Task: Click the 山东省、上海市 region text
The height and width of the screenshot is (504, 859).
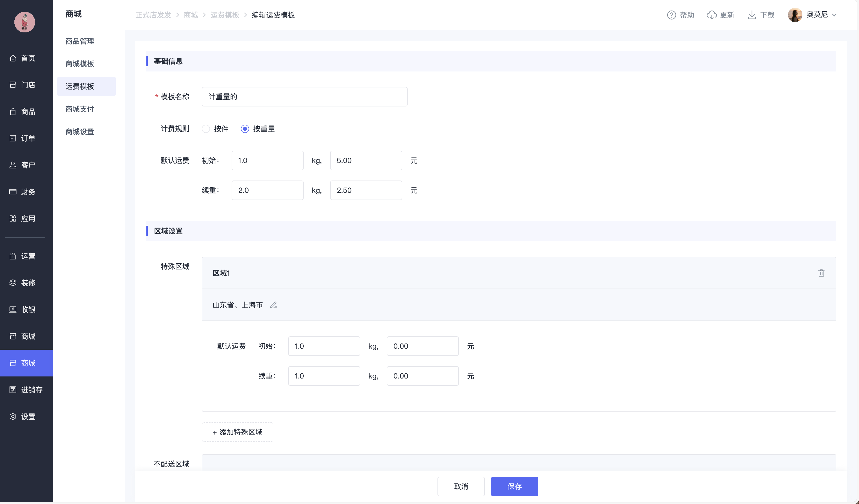Action: 238,305
